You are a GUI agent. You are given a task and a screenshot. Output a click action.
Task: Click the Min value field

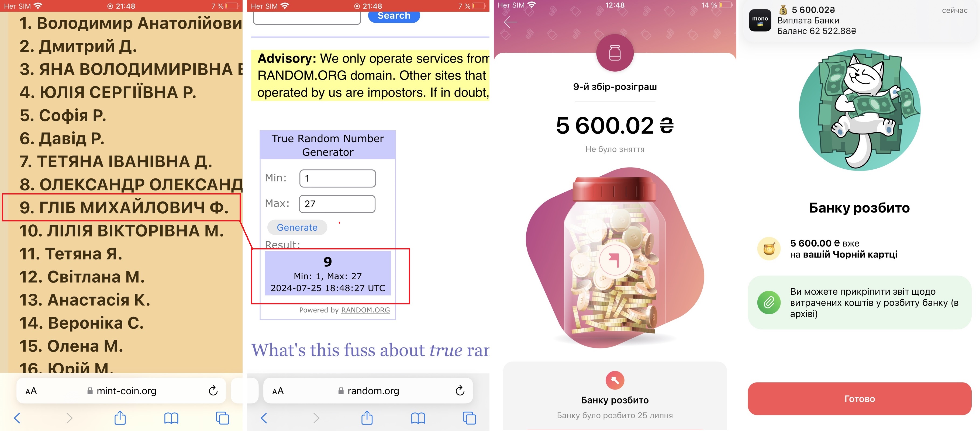(337, 178)
